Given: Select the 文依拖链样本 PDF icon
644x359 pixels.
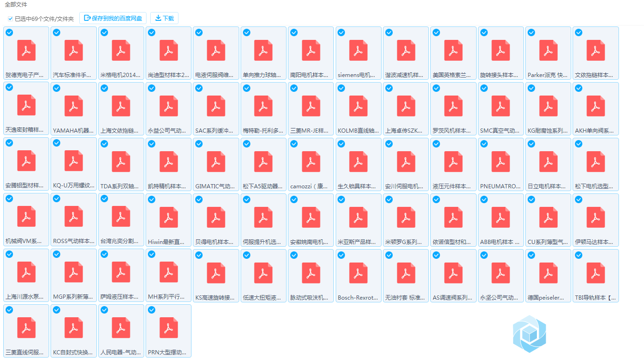Looking at the screenshot, I should 596,50.
